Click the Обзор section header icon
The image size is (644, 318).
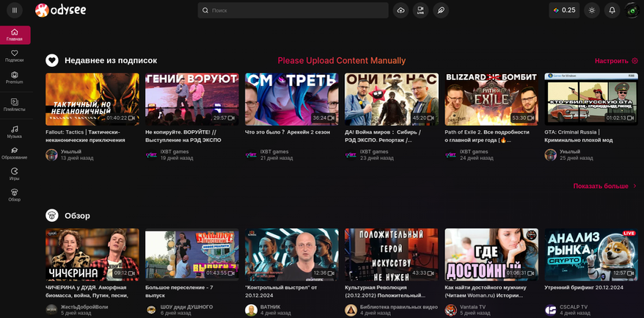pyautogui.click(x=52, y=215)
